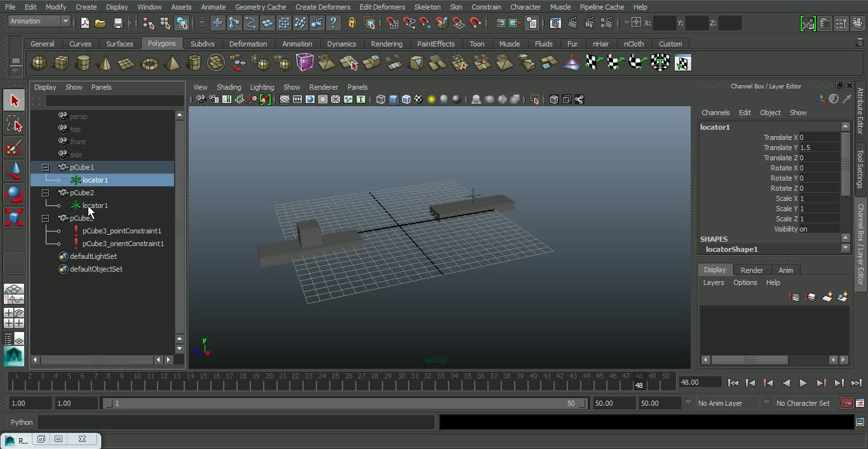Collapse the pCube3 outliner node
868x449 pixels.
[x=45, y=218]
